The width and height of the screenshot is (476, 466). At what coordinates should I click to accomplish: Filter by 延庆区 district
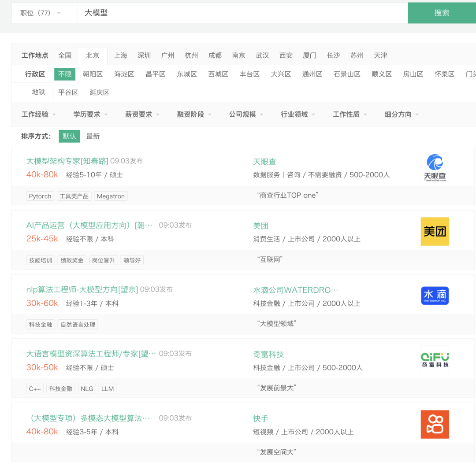click(x=99, y=92)
